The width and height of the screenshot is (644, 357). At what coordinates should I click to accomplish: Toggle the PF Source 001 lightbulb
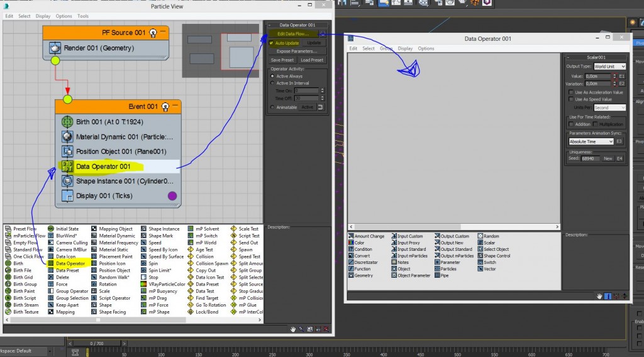(x=152, y=33)
